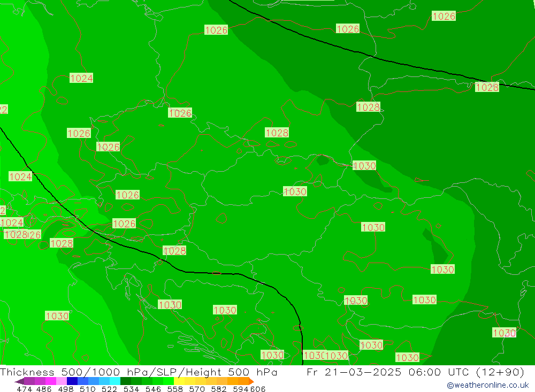Image resolution: width=535 pixels, height=392 pixels.
Task: Pick the light pink legend swatch above 498
Action: coord(62,381)
